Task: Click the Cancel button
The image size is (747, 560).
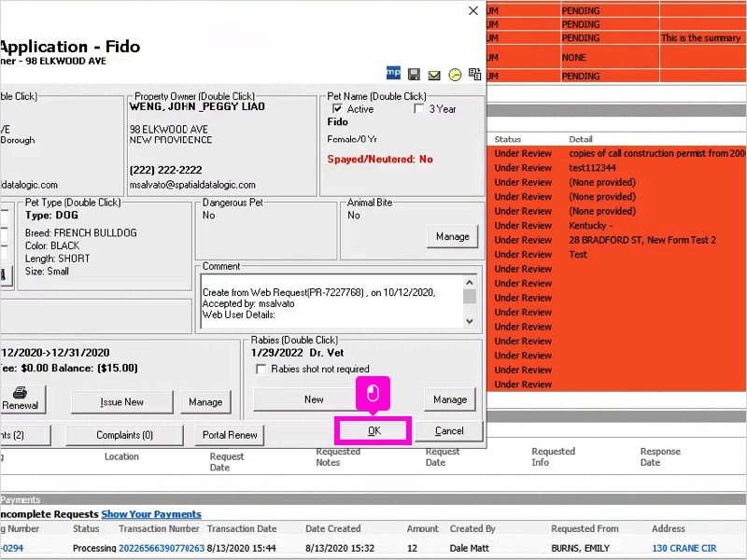Action: coord(449,431)
